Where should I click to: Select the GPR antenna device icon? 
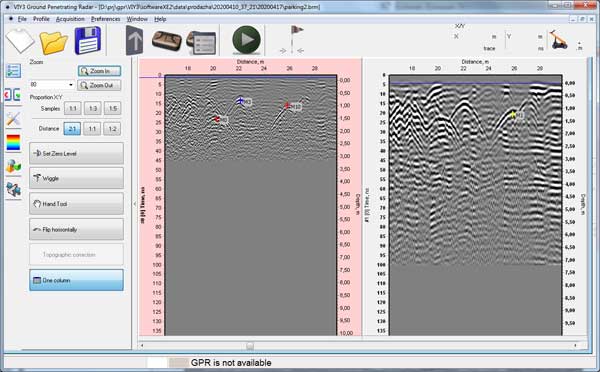(x=166, y=40)
